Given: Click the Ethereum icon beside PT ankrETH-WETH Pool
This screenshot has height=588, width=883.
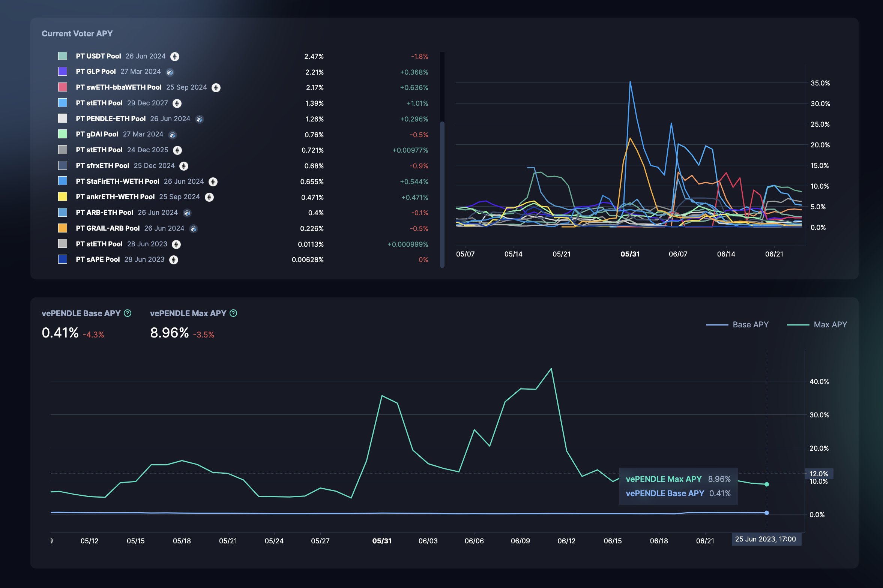Looking at the screenshot, I should pos(209,197).
